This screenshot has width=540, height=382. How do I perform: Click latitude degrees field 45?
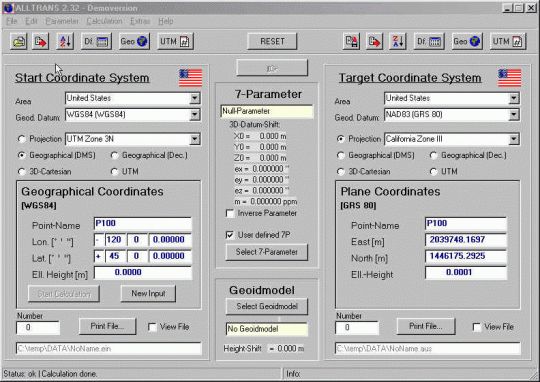tap(115, 256)
